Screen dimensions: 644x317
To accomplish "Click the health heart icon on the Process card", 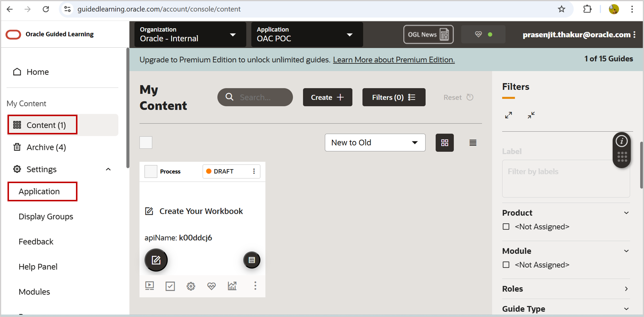I will tap(211, 286).
